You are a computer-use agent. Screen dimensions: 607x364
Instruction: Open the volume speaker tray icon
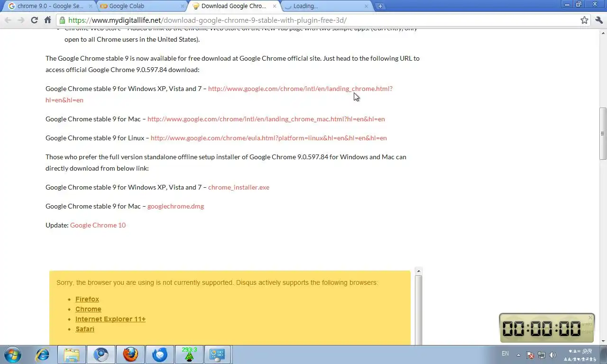(x=552, y=355)
